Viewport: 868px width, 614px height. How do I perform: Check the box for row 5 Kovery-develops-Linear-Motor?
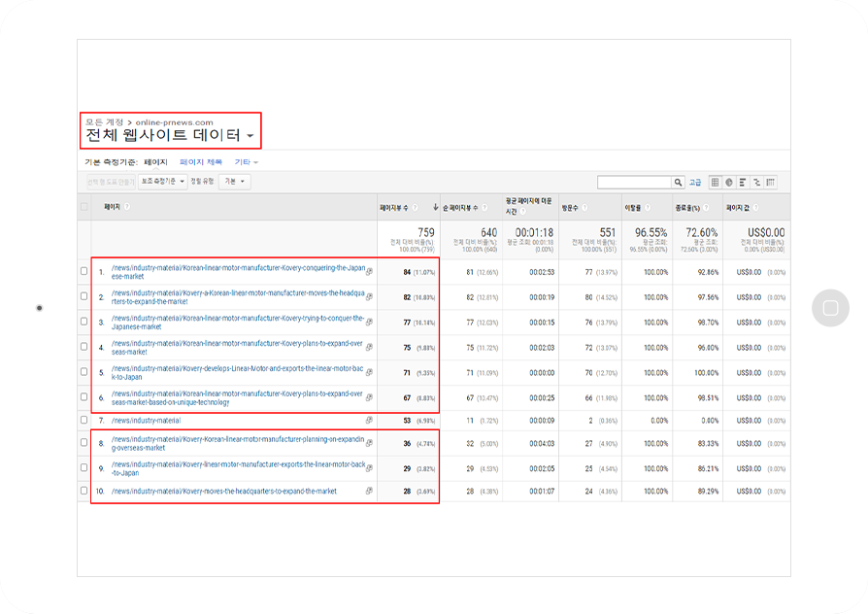coord(84,372)
